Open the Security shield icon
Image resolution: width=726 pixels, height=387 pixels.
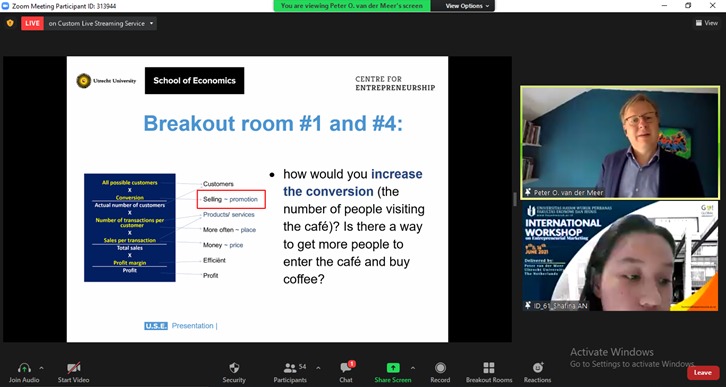[234, 368]
